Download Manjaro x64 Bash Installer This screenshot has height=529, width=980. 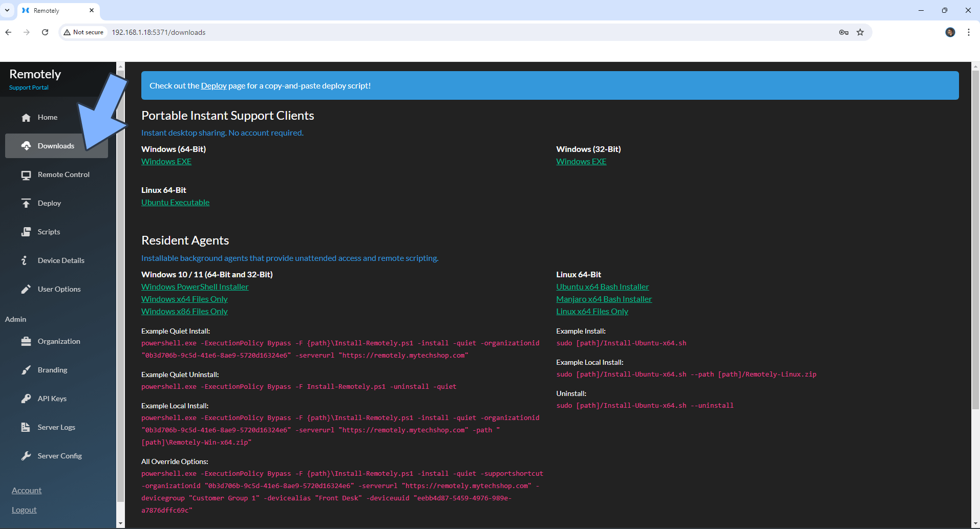click(604, 299)
